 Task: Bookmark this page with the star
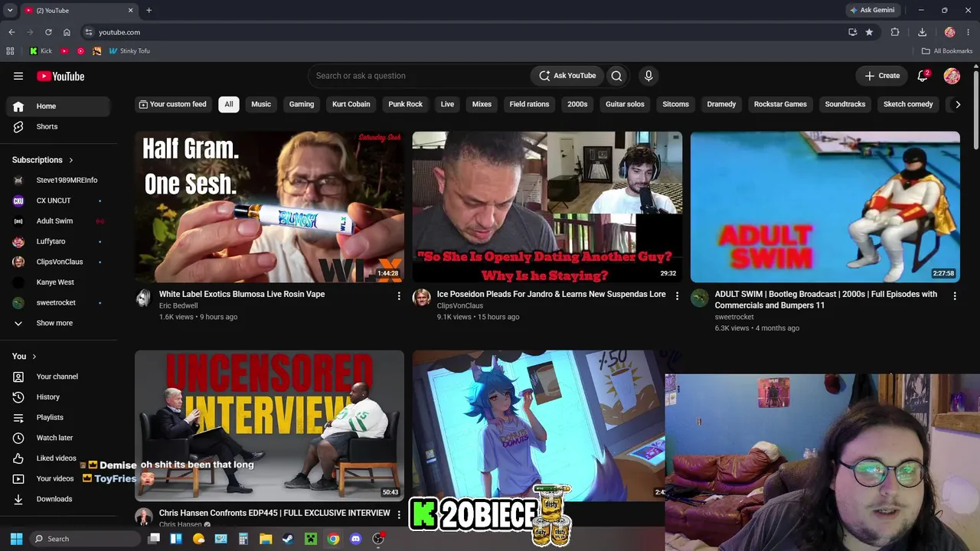tap(869, 32)
